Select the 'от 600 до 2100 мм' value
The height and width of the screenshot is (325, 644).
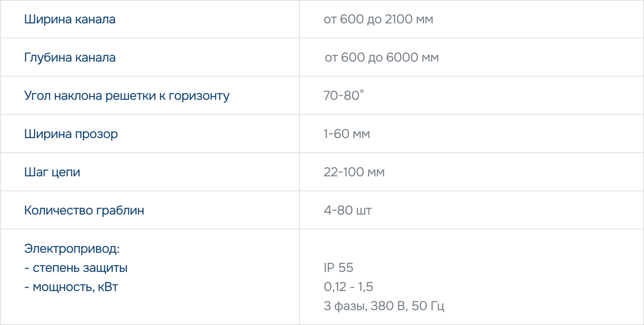(x=378, y=19)
